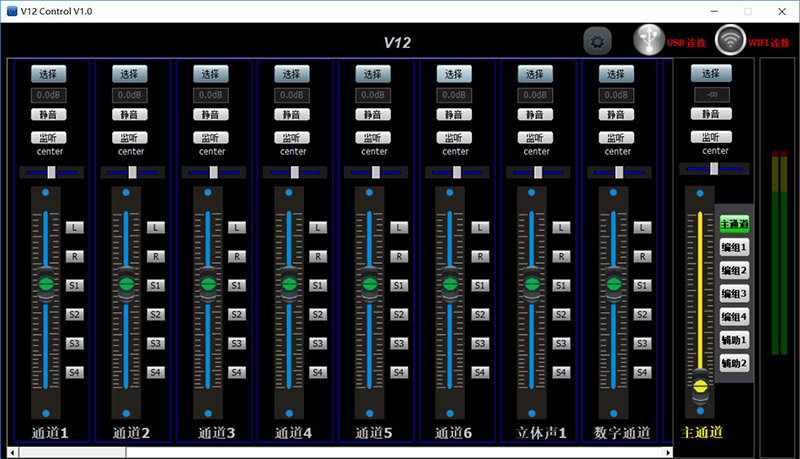Toggle L routing button on 通道2
Image resolution: width=800 pixels, height=459 pixels.
[x=155, y=228]
